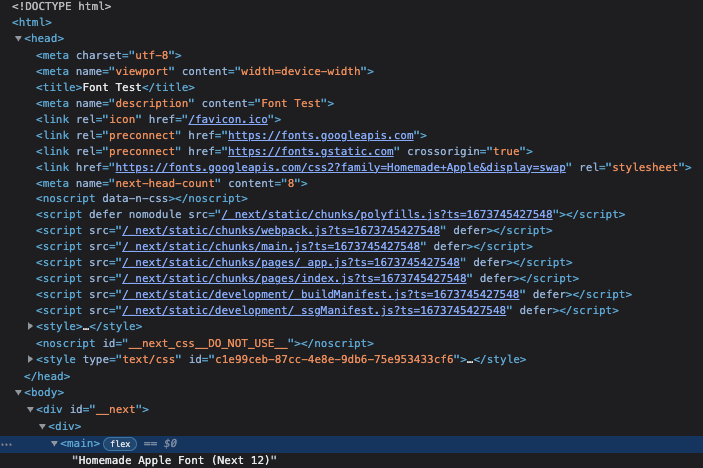Collapse the selected main element
The width and height of the screenshot is (703, 468).
click(54, 443)
